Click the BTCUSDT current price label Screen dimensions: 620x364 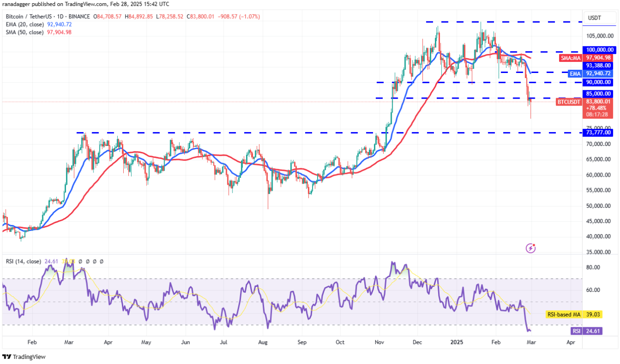click(570, 101)
